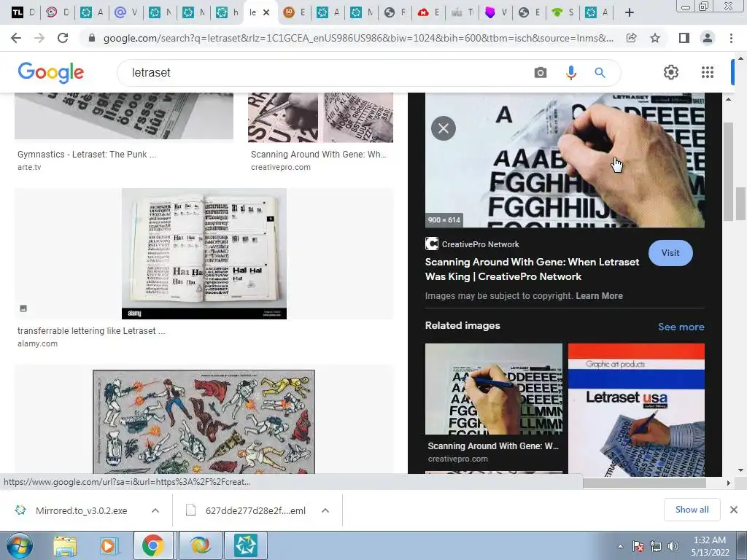Expand options for the .eml download
The image size is (747, 560).
tap(325, 510)
